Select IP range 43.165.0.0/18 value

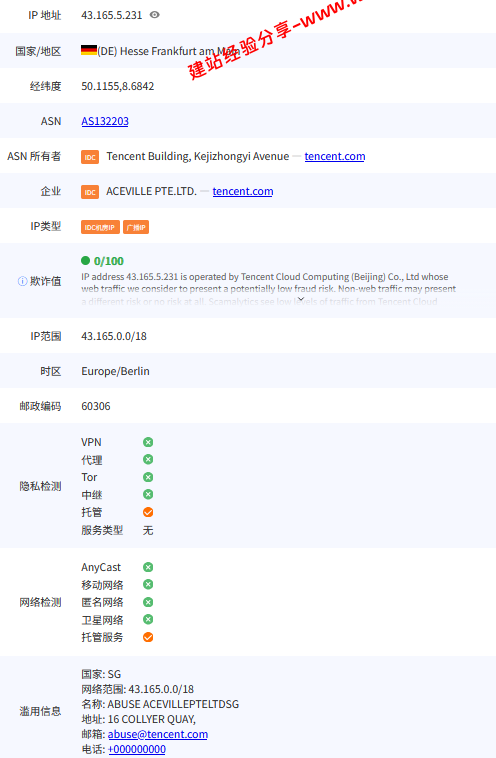[114, 336]
